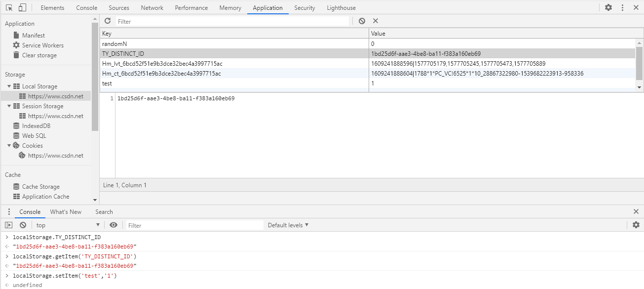Select https://www.csdn.net under Cookies

pos(56,156)
